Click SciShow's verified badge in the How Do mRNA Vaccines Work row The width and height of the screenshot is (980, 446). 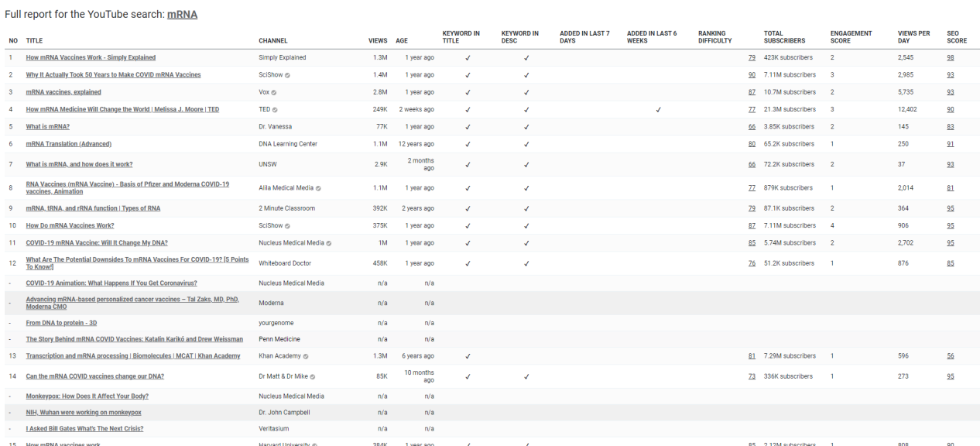pyautogui.click(x=287, y=225)
